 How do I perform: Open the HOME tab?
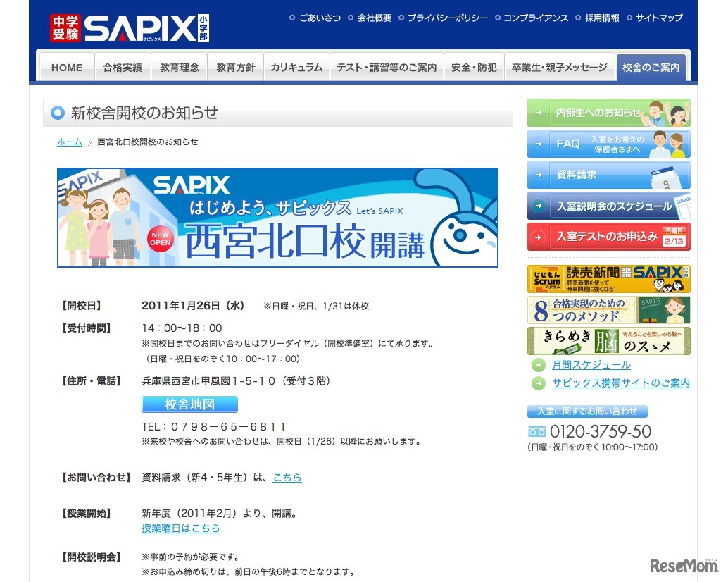pos(67,68)
